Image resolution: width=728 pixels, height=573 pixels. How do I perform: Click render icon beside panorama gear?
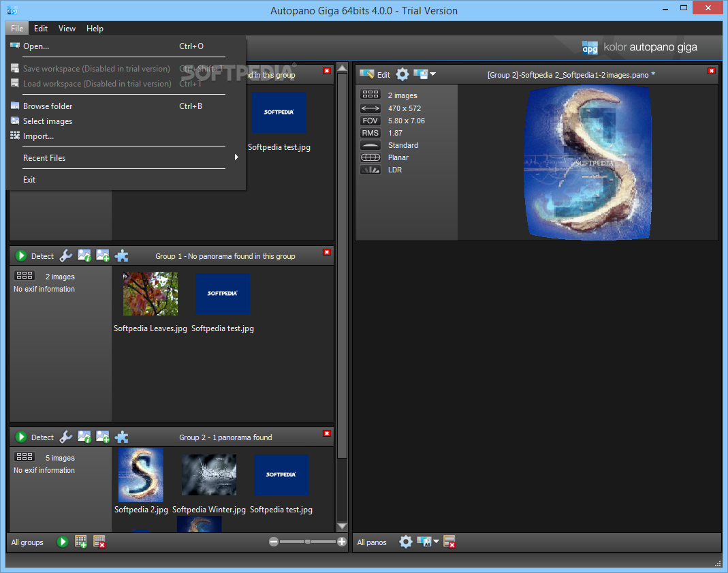[x=421, y=74]
